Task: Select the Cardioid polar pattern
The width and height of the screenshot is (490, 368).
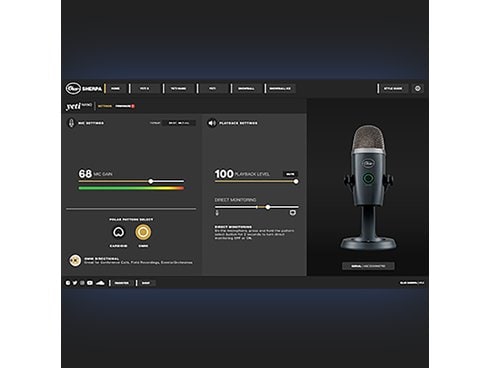Action: 118,232
